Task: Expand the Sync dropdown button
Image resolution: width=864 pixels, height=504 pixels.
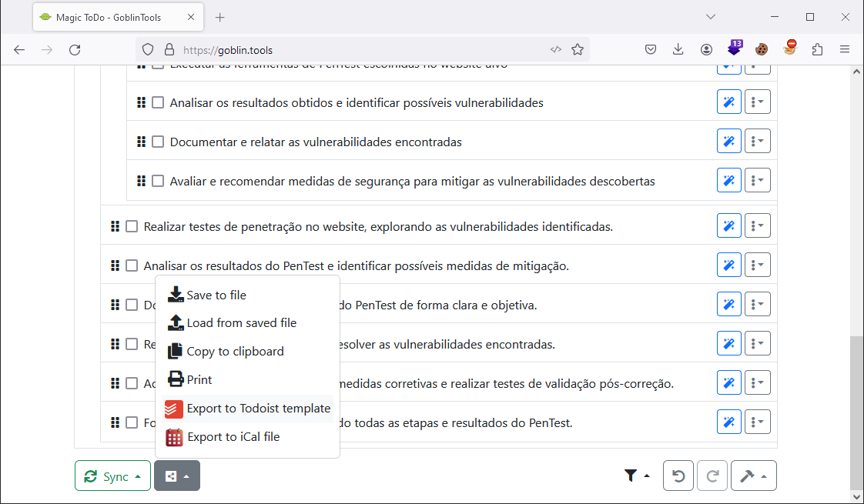Action: [x=112, y=476]
